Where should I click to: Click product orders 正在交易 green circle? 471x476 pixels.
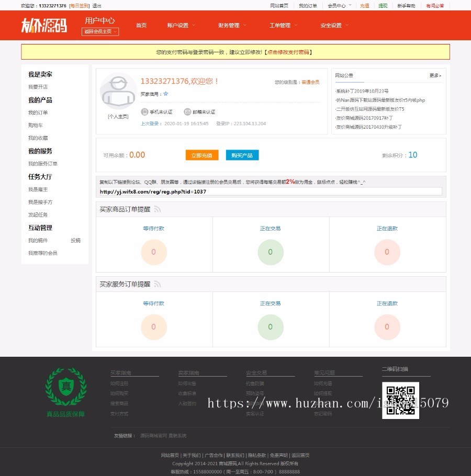270,252
